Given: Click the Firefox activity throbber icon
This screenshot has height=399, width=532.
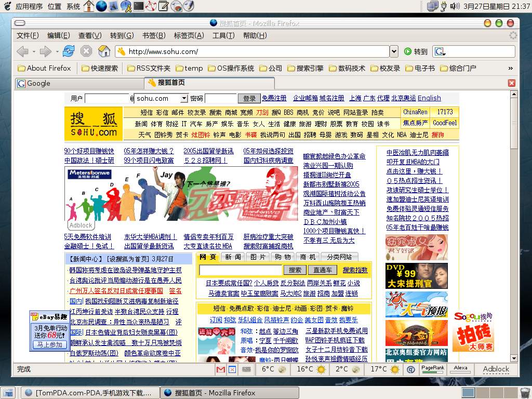Looking at the screenshot, I should (513, 35).
